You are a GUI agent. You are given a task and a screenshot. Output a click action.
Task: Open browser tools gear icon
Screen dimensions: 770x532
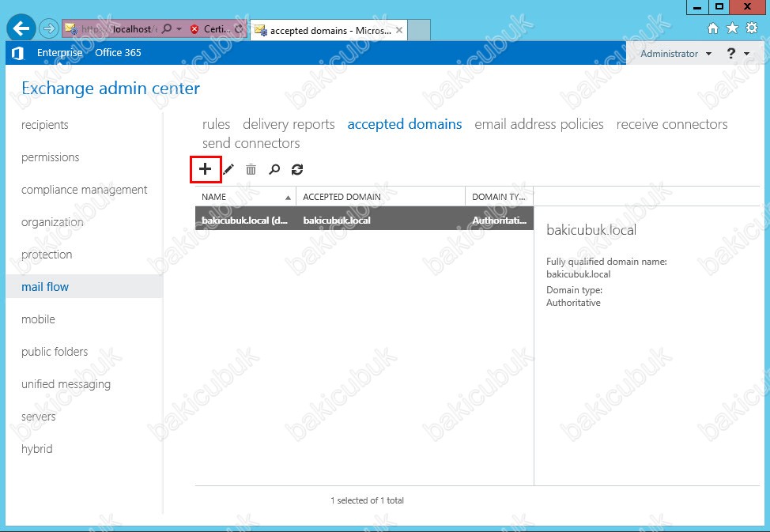752,28
